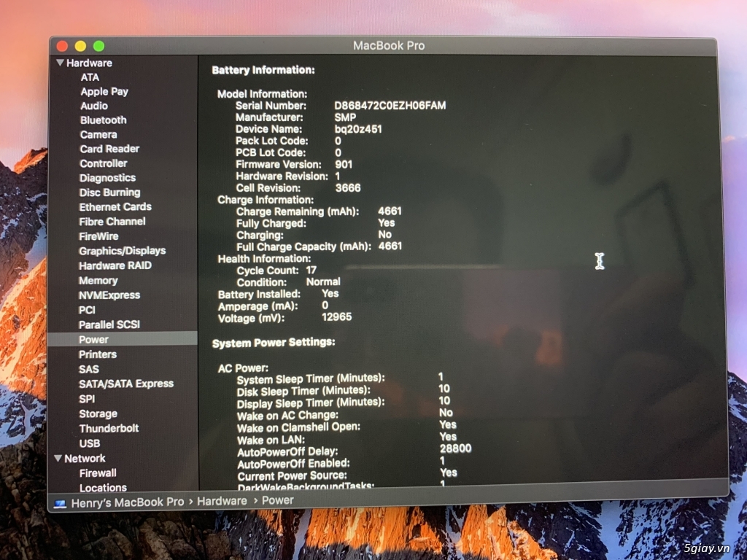Open the Fibre Channel section
747x560 pixels.
pos(112,222)
